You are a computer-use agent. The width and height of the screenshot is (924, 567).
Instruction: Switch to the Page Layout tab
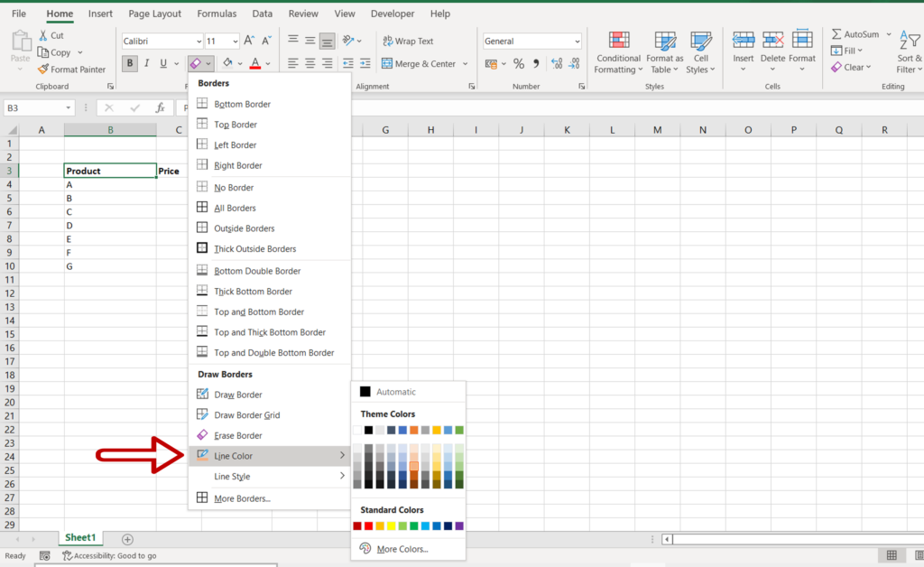click(154, 14)
